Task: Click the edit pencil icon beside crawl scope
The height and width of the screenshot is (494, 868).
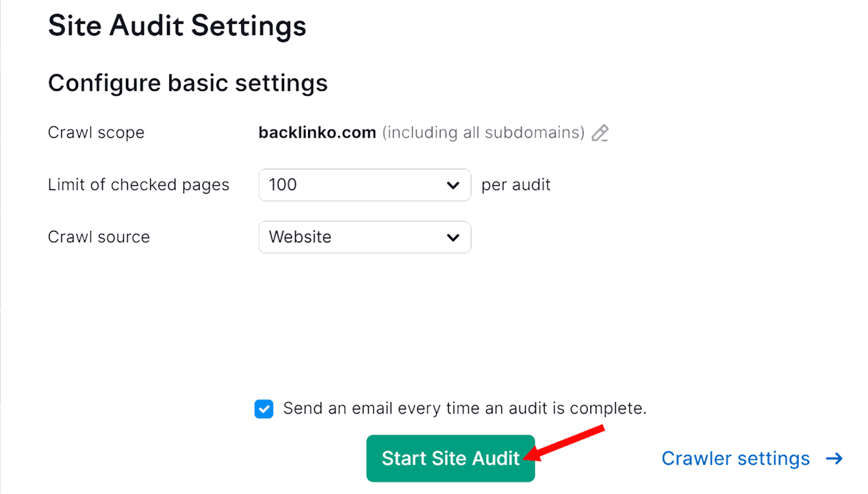Action: [600, 133]
